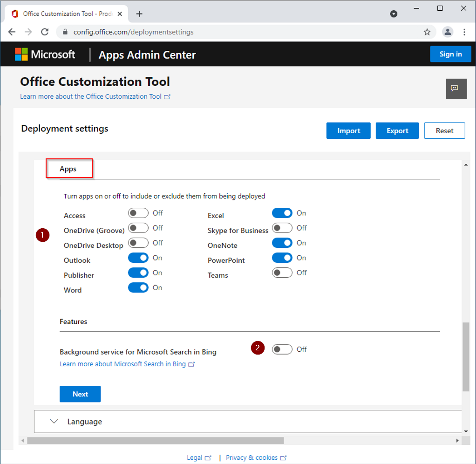This screenshot has height=464, width=476.
Task: Open the Chrome three-dot menu
Action: pyautogui.click(x=464, y=32)
